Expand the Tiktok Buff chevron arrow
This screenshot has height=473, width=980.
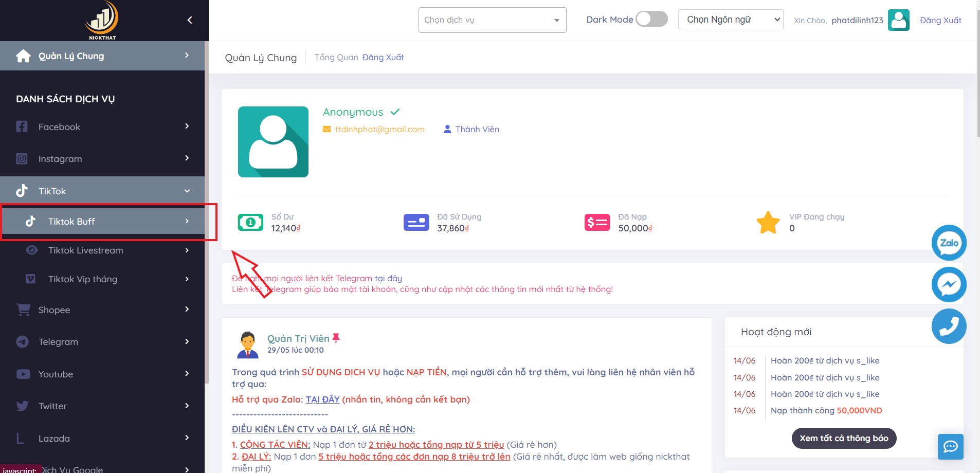point(187,221)
